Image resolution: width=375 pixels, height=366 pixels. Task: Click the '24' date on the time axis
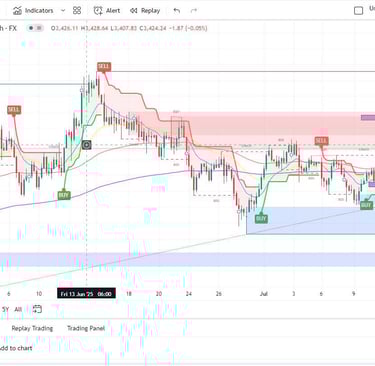[189, 294]
